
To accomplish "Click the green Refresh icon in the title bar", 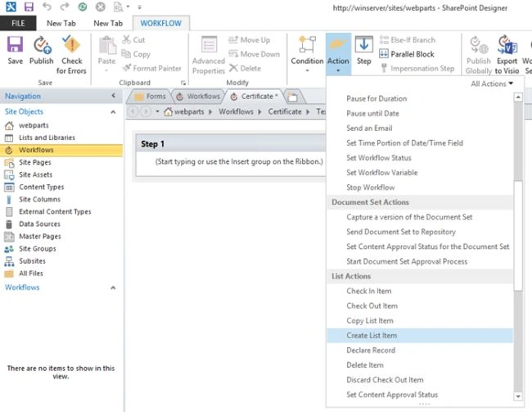I will pos(83,7).
